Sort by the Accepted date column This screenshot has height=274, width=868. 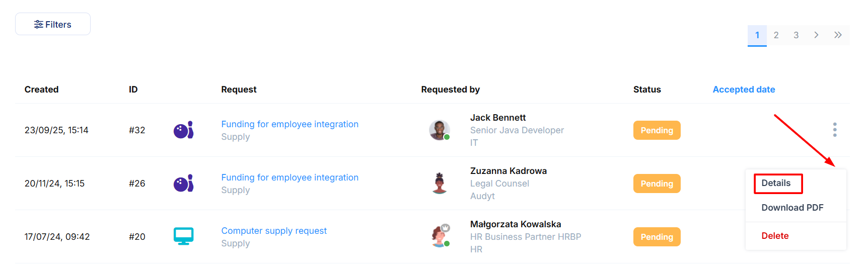(744, 89)
